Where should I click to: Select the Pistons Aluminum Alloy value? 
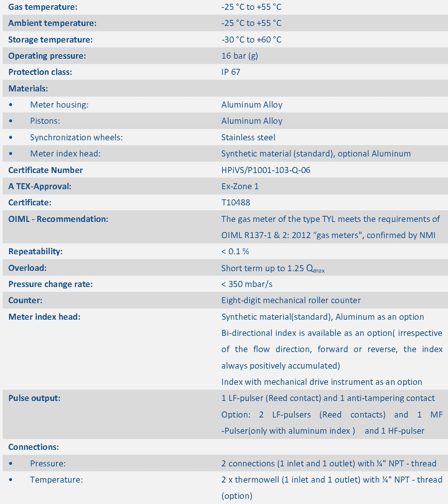(251, 121)
